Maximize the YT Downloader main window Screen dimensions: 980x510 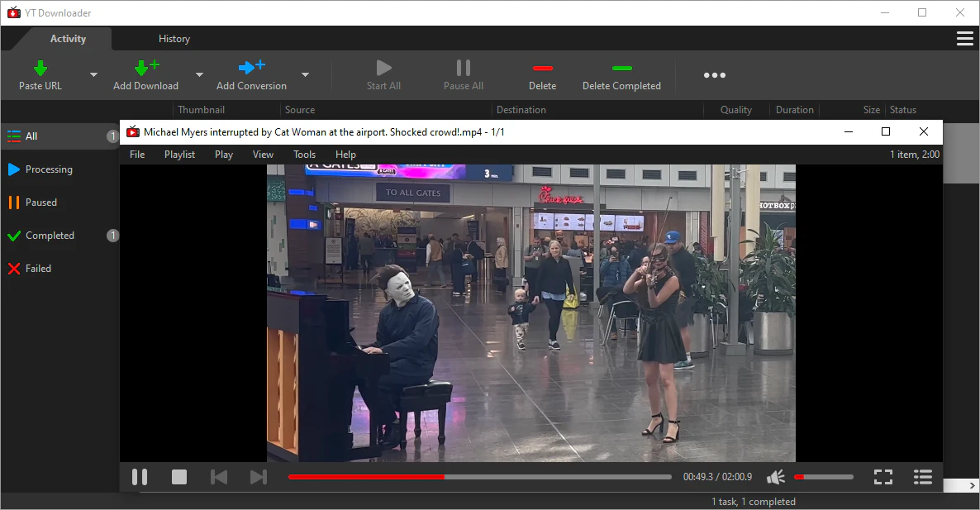tap(922, 12)
